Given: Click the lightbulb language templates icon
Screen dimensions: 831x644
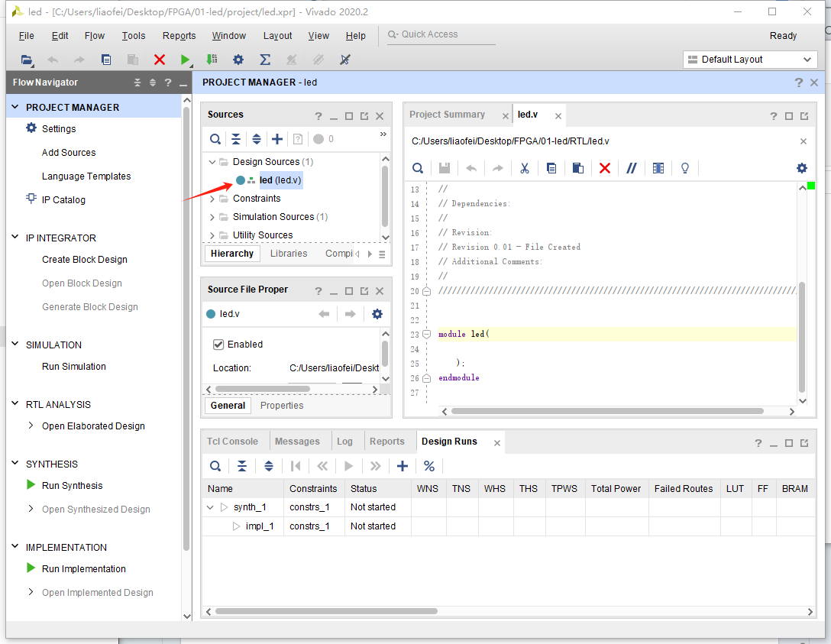Looking at the screenshot, I should tap(684, 168).
